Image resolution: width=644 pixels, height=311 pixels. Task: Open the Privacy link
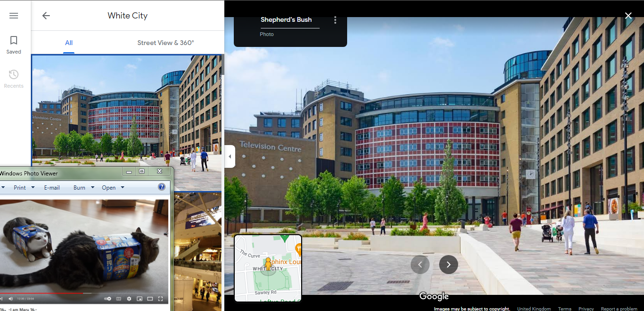tap(586, 309)
